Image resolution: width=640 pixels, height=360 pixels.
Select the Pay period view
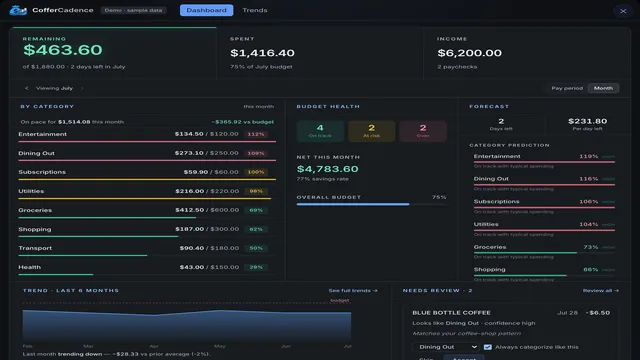click(x=567, y=88)
